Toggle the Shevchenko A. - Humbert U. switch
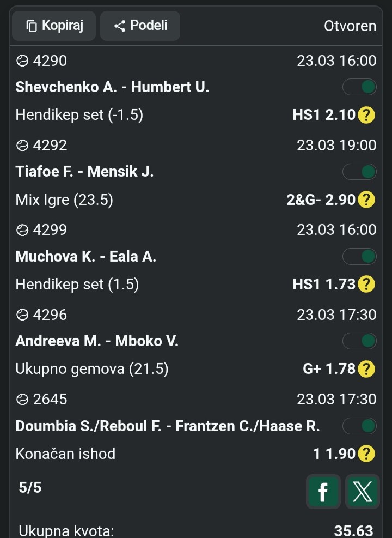Image resolution: width=392 pixels, height=538 pixels. point(360,87)
